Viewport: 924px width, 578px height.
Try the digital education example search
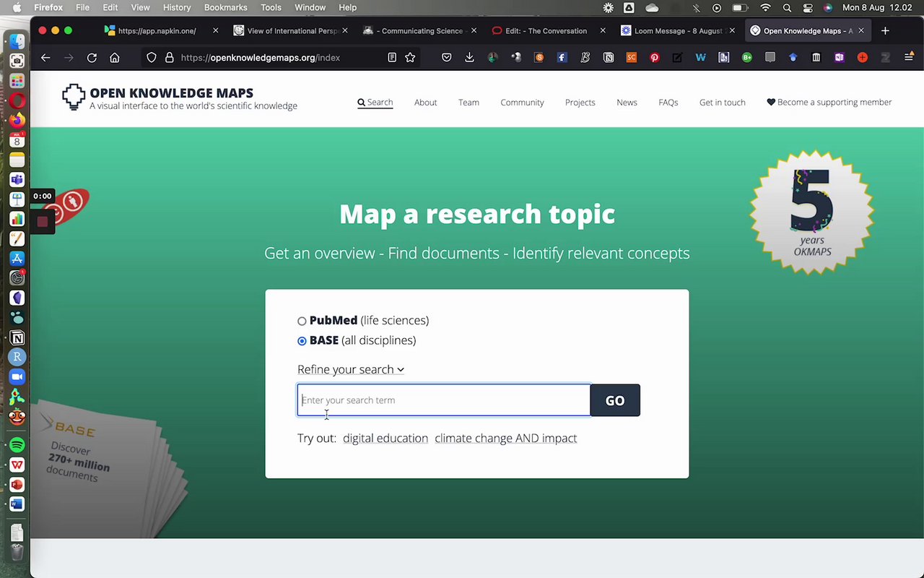pos(385,439)
